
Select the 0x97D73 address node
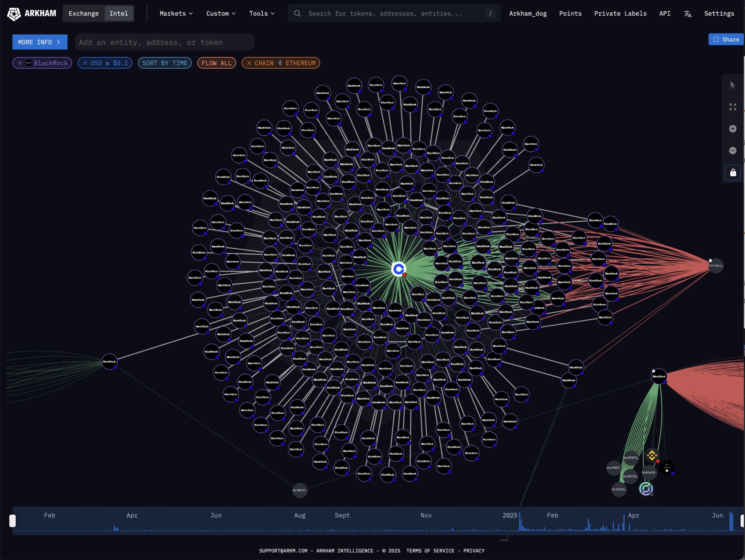click(x=631, y=458)
